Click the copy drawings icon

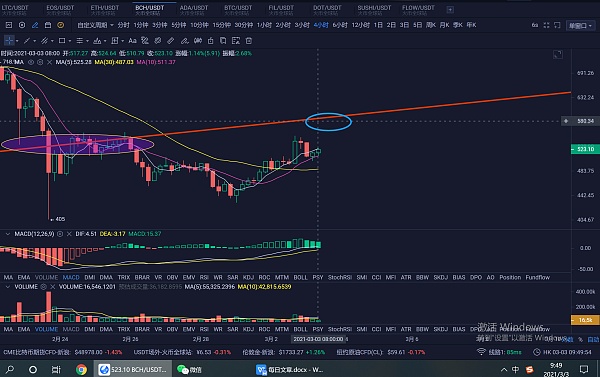click(x=223, y=41)
